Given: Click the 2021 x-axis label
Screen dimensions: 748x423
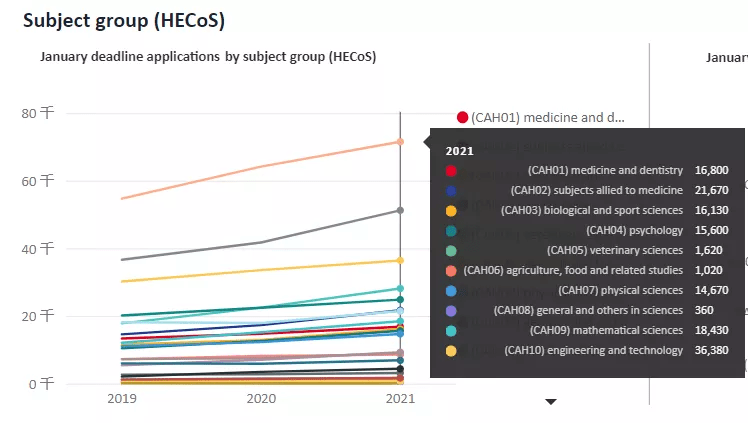Looking at the screenshot, I should (400, 398).
